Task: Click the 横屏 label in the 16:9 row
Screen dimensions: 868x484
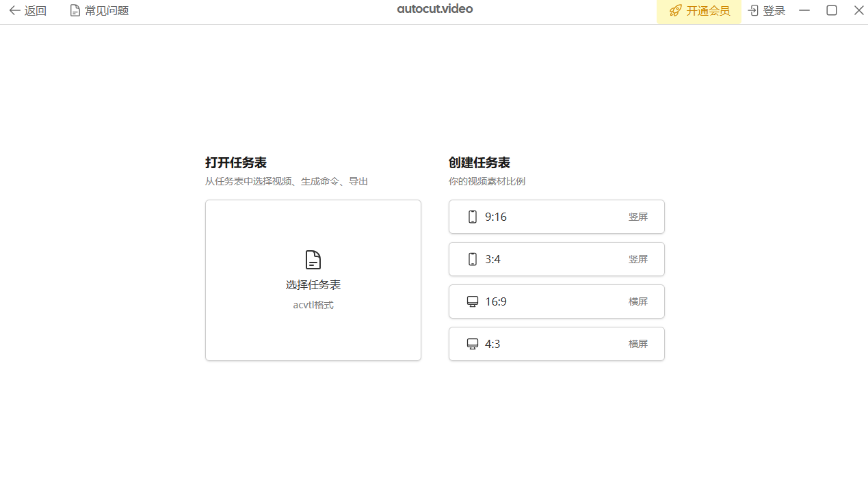Action: [x=637, y=301]
